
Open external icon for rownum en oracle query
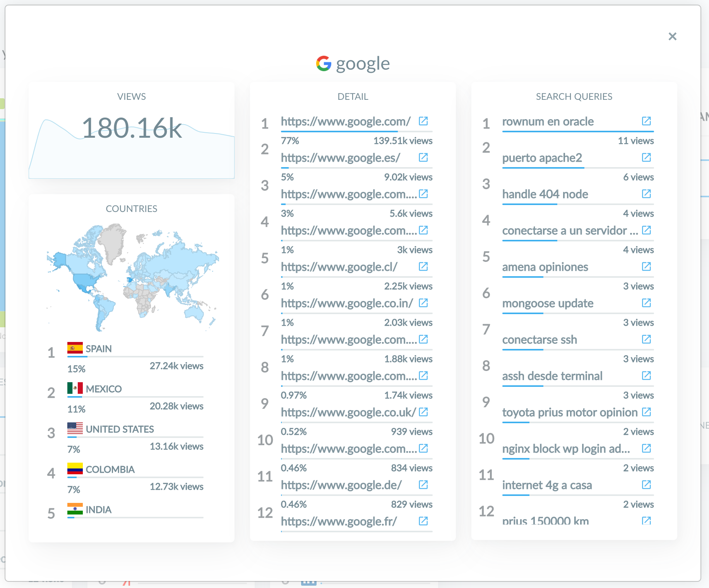646,121
